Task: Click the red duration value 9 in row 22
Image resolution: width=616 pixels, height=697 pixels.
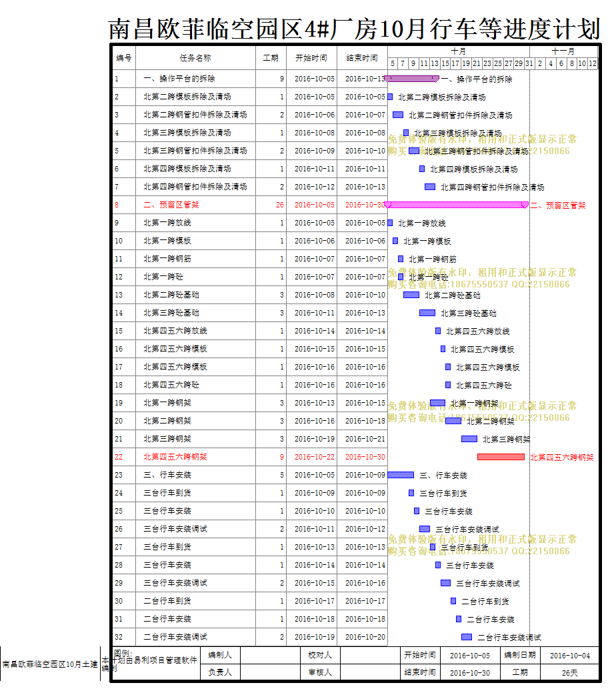Action: coord(282,457)
